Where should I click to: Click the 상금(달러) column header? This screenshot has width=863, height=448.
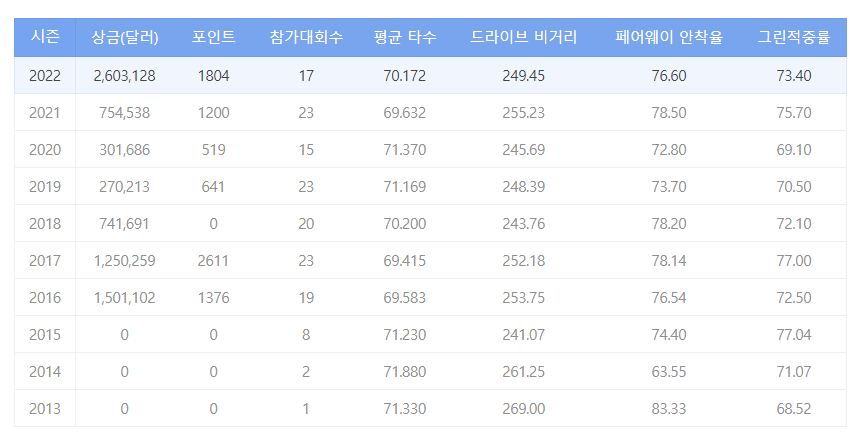(x=124, y=37)
